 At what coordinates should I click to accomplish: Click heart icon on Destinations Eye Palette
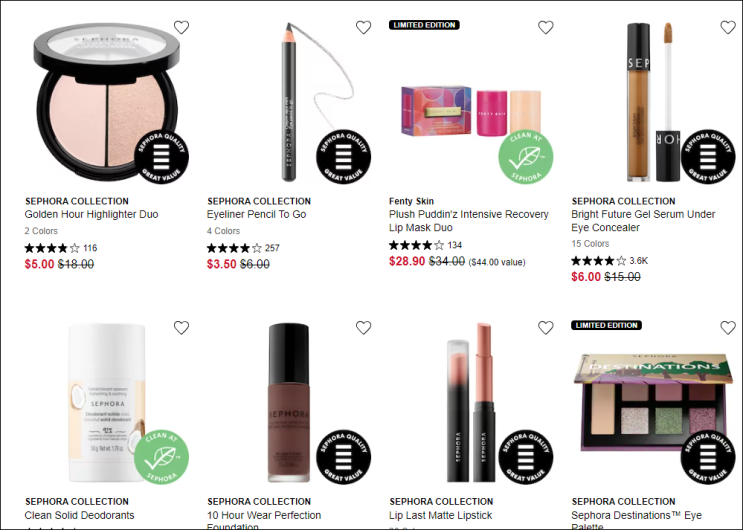click(728, 328)
